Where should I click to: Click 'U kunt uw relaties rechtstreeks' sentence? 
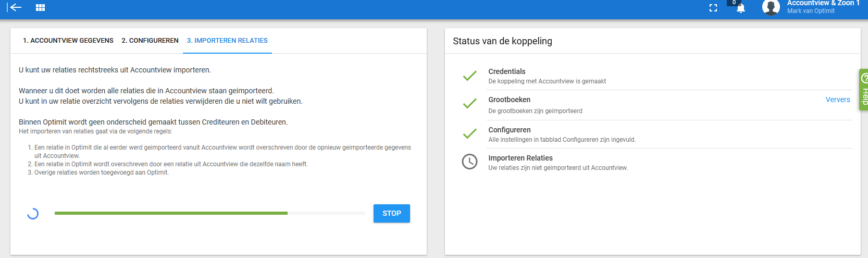(x=115, y=70)
